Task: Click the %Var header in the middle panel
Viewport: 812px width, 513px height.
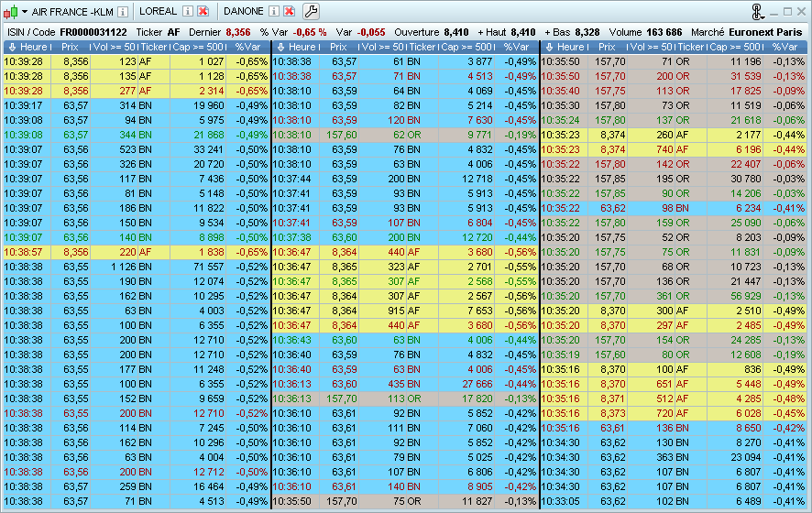Action: [x=516, y=47]
